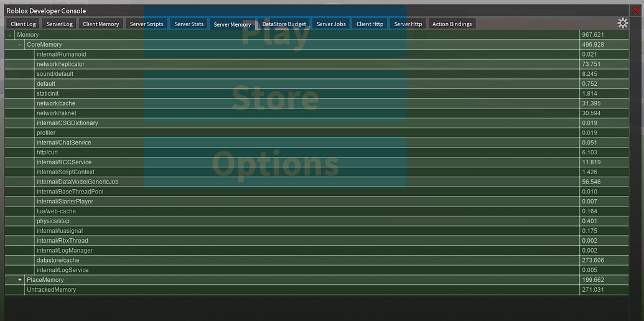Click the internal/RbxThread row
The width and height of the screenshot is (644, 321).
pyautogui.click(x=317, y=241)
